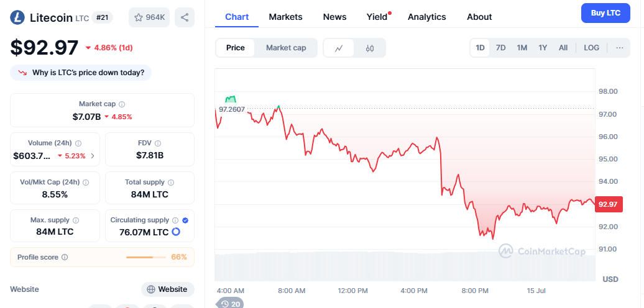
Task: Select the 7D time range
Action: click(500, 48)
